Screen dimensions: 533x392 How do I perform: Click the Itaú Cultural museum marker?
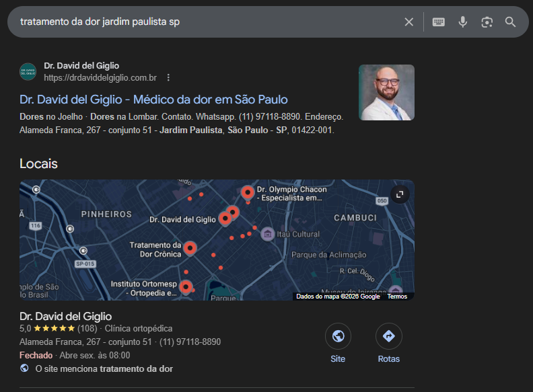(268, 234)
